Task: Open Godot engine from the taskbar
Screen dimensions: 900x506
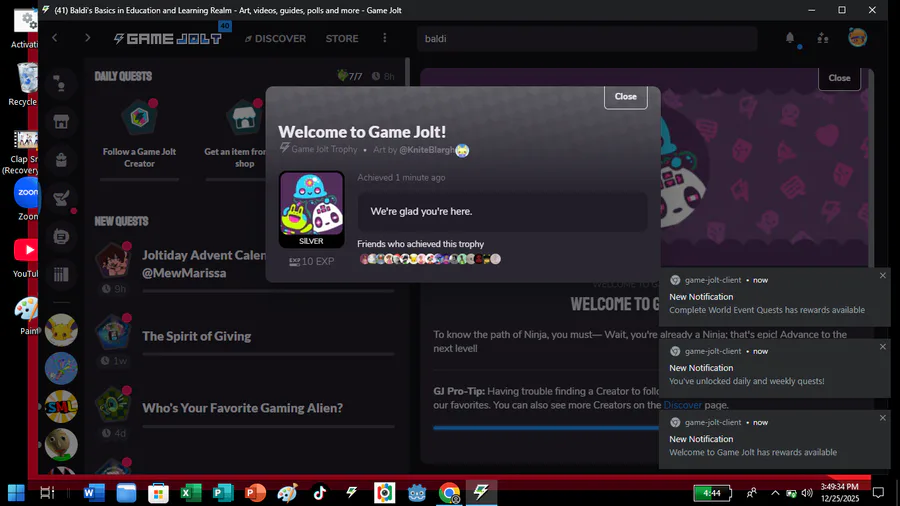Action: click(417, 492)
